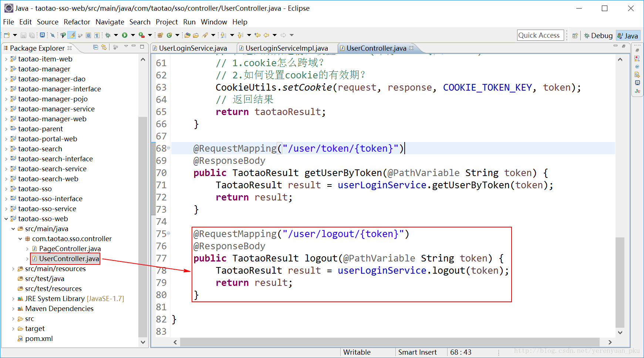Click the Search flashlight icon
Screen dimensions: 644x358
tap(205, 35)
